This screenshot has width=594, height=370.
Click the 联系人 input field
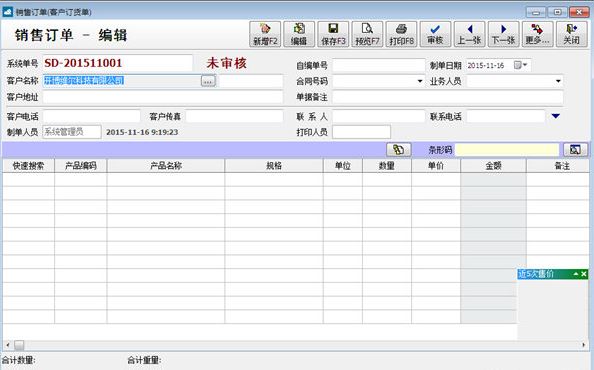pos(379,116)
